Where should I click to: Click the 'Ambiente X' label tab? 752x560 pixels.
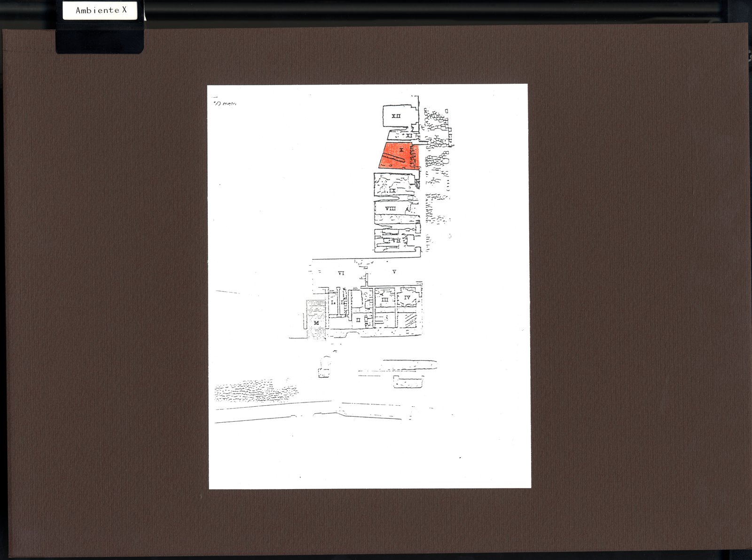(101, 10)
